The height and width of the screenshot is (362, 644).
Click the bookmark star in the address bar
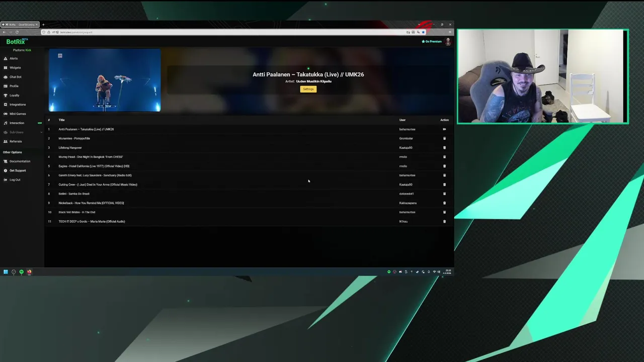[x=423, y=32]
